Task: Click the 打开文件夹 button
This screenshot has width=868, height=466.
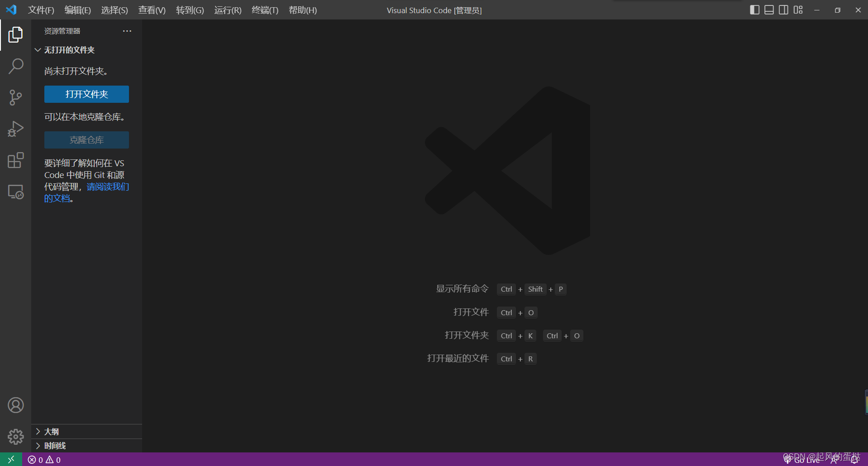Action: click(x=86, y=94)
